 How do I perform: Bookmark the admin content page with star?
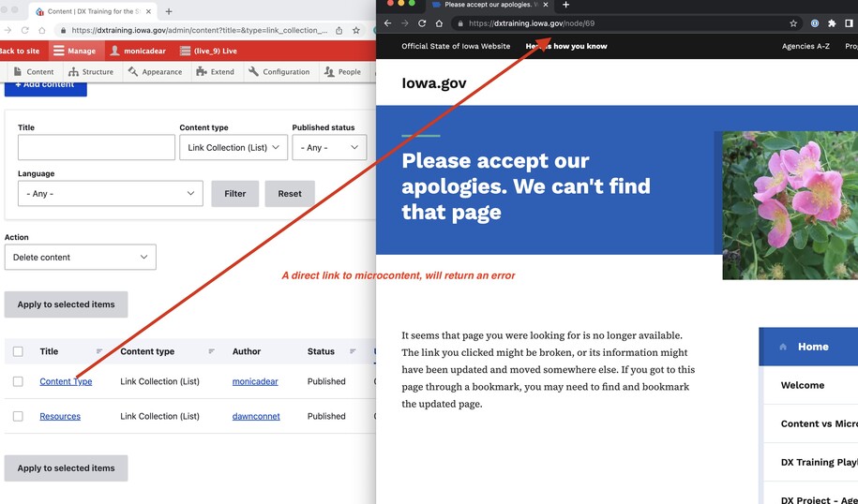[x=356, y=30]
